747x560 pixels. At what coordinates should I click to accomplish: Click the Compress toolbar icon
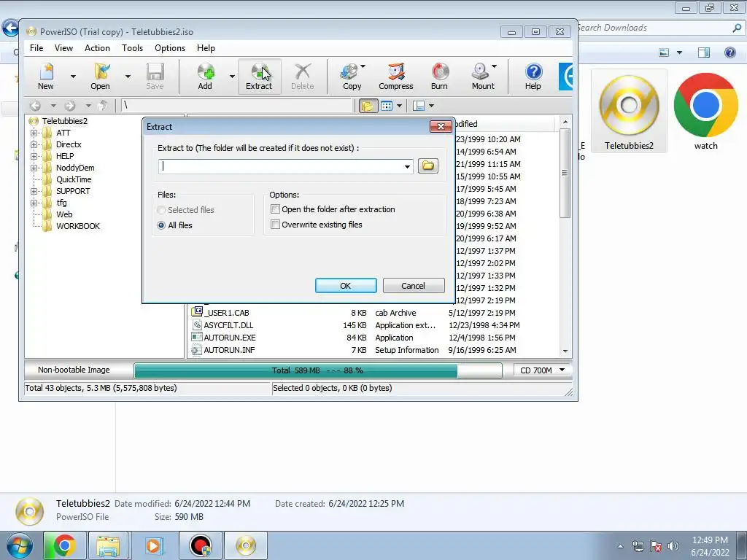(x=396, y=76)
